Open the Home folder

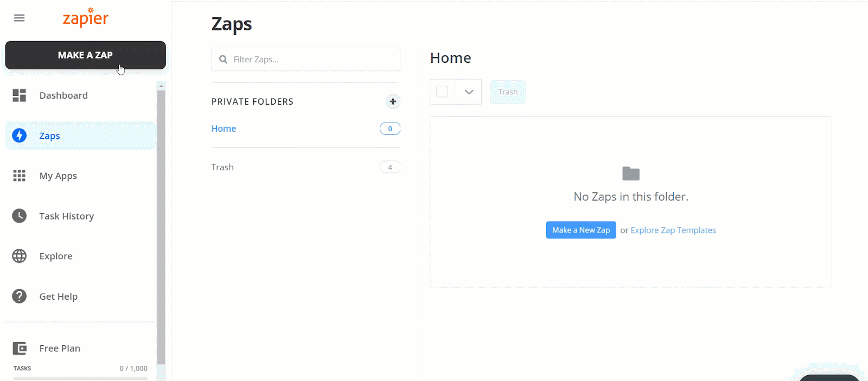224,128
